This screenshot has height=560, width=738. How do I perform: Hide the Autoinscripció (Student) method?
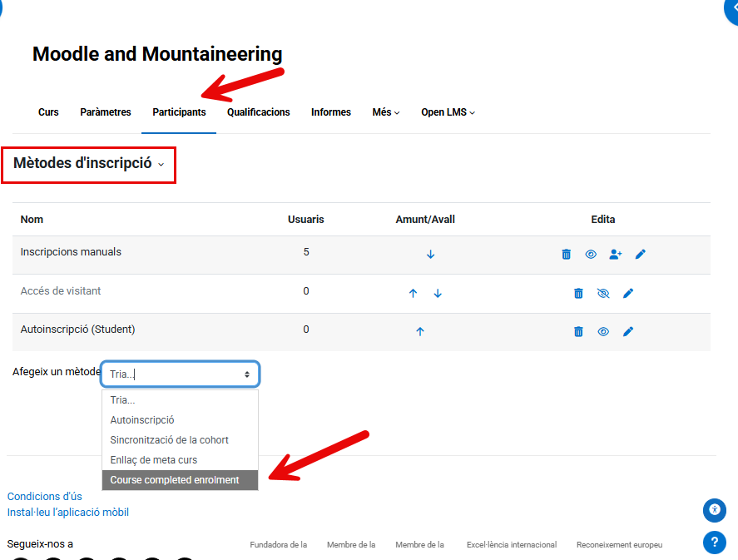tap(603, 332)
